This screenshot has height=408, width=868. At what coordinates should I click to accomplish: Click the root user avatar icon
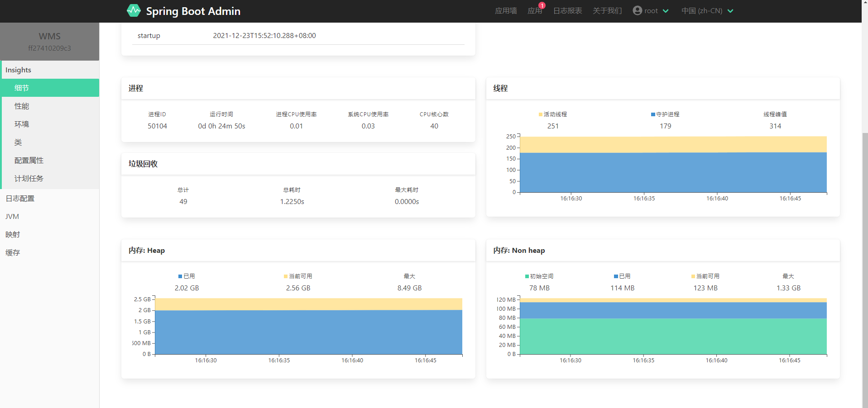[x=637, y=10]
